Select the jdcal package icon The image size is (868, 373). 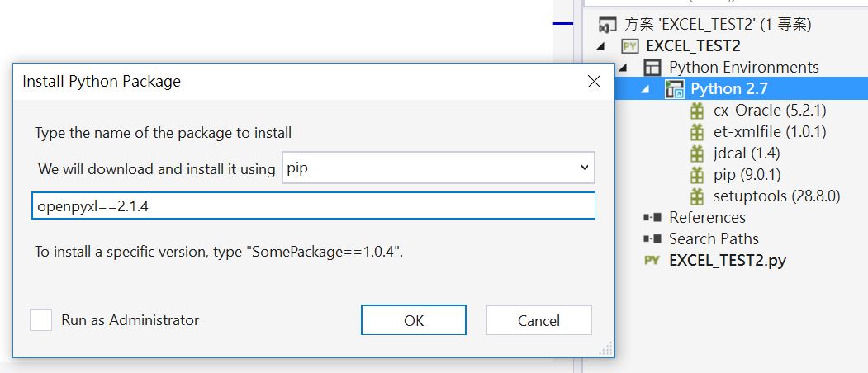coord(697,153)
